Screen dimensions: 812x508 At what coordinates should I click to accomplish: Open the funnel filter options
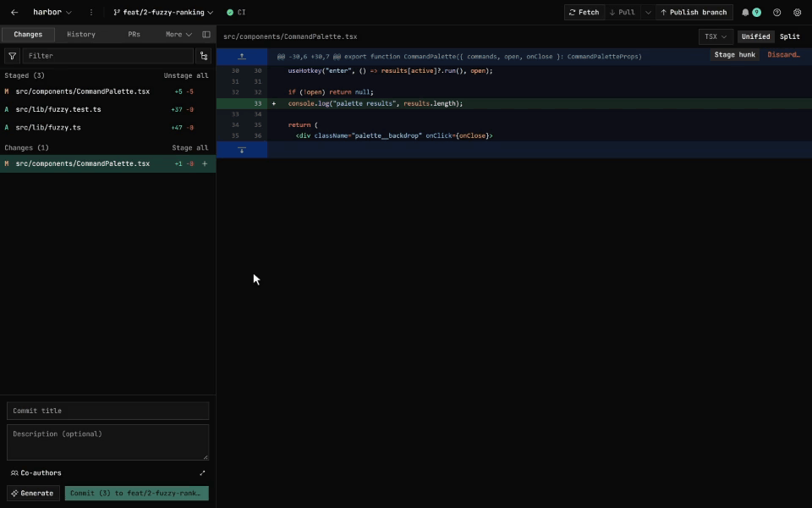click(x=13, y=56)
